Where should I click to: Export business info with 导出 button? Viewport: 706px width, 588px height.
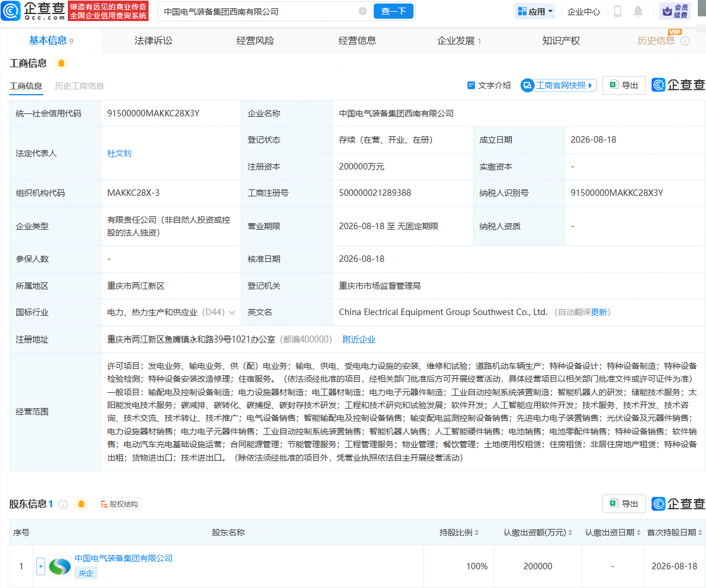(624, 85)
